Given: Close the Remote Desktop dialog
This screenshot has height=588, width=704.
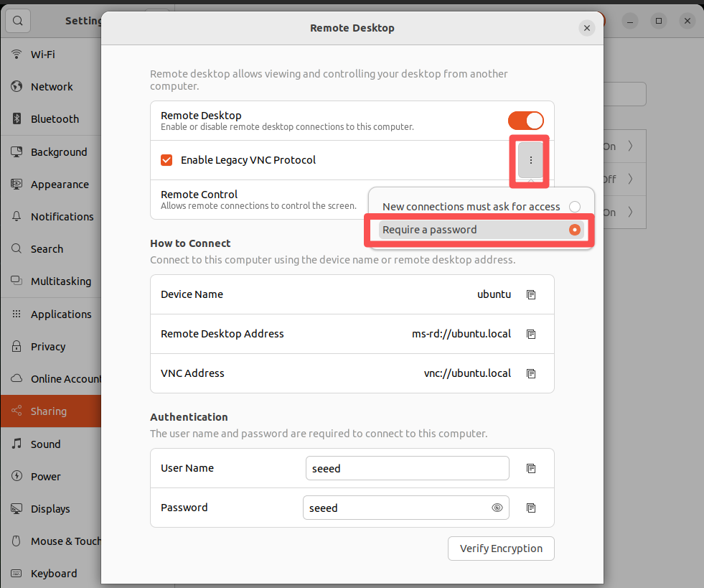Looking at the screenshot, I should (587, 28).
